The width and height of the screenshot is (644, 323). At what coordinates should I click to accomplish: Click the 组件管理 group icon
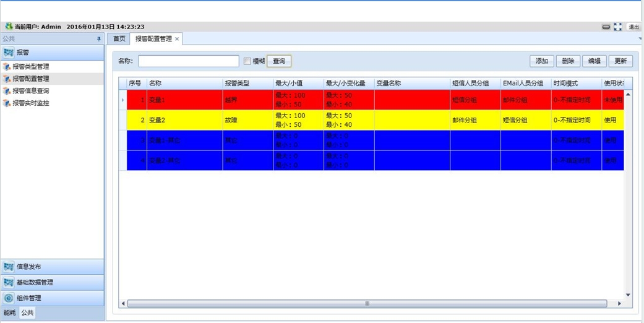point(9,298)
